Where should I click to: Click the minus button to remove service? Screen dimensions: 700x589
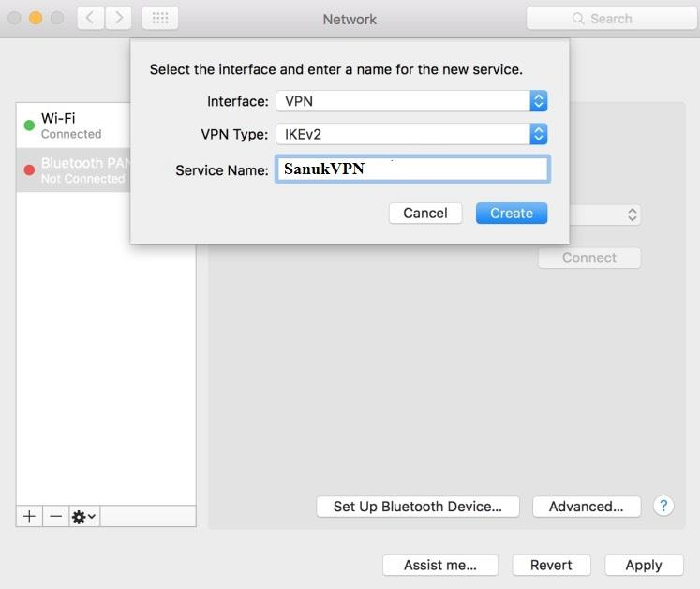[x=55, y=516]
